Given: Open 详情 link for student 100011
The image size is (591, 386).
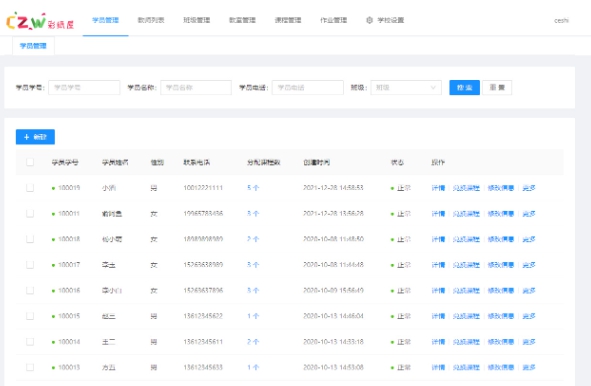Looking at the screenshot, I should click(438, 213).
